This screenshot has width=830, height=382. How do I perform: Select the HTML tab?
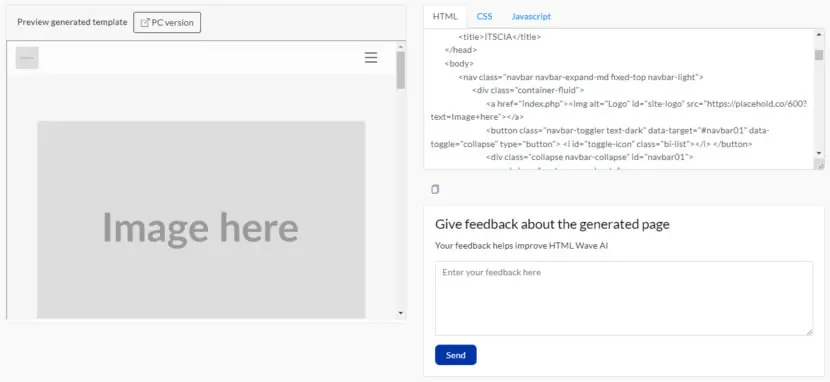tap(445, 16)
